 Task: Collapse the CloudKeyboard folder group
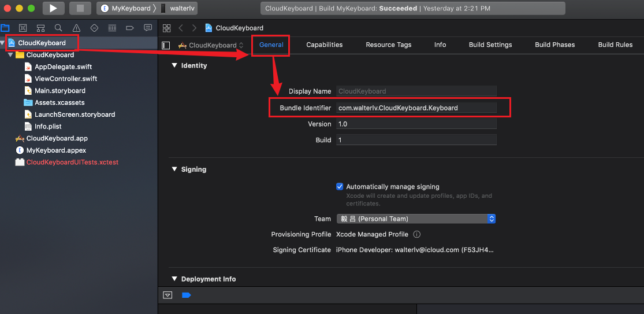10,55
